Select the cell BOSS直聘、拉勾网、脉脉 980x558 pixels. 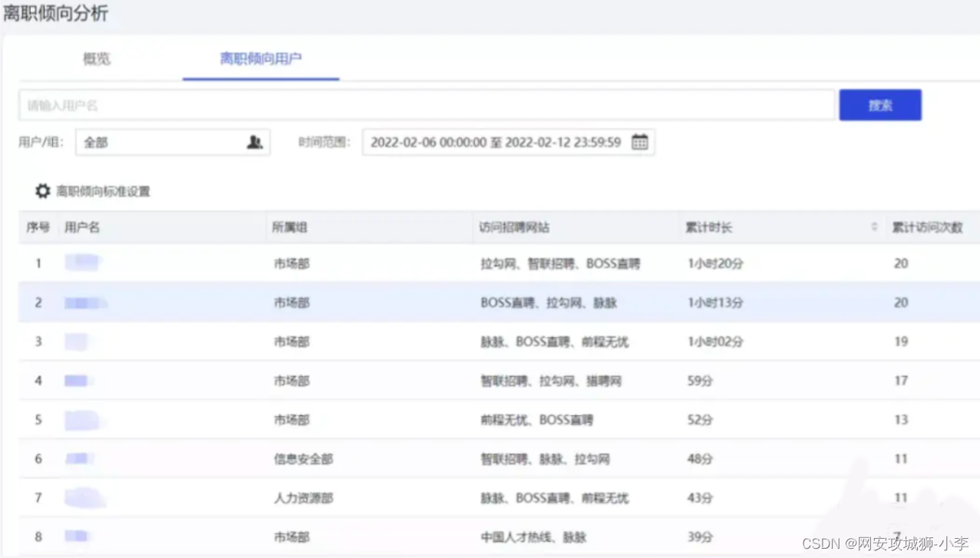549,302
